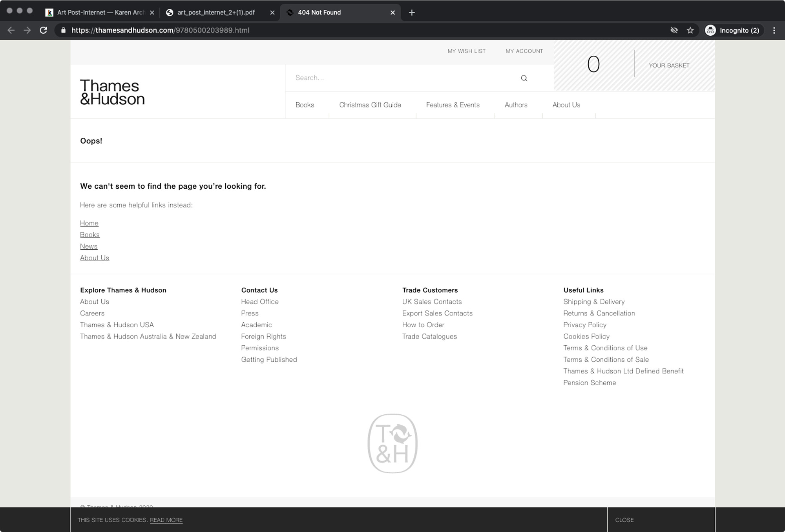Expand Features & Events menu
Screen dimensions: 785x532
point(453,105)
